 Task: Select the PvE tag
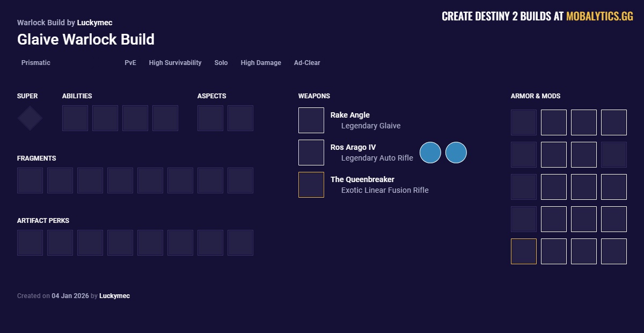(x=130, y=63)
